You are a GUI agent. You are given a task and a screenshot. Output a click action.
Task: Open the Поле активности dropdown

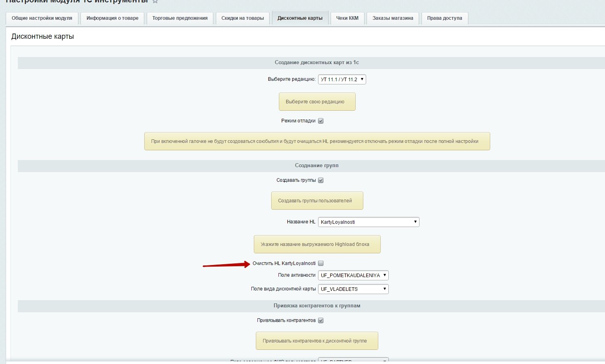353,276
